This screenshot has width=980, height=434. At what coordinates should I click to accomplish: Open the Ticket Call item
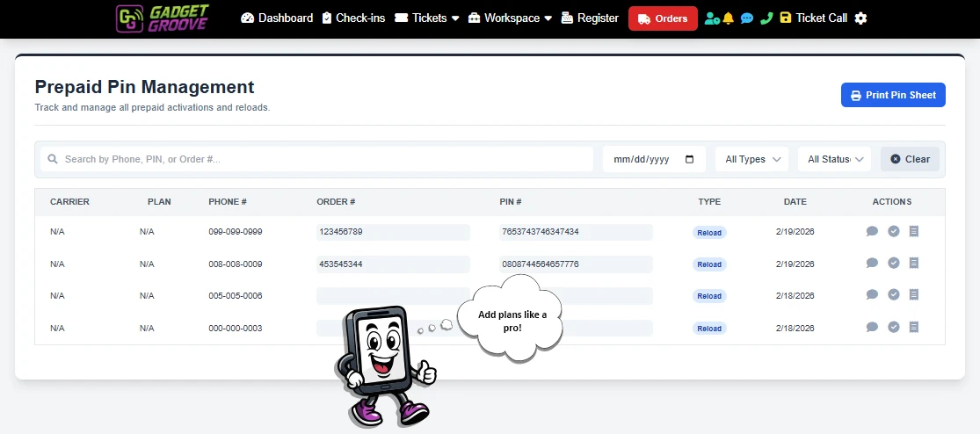813,18
